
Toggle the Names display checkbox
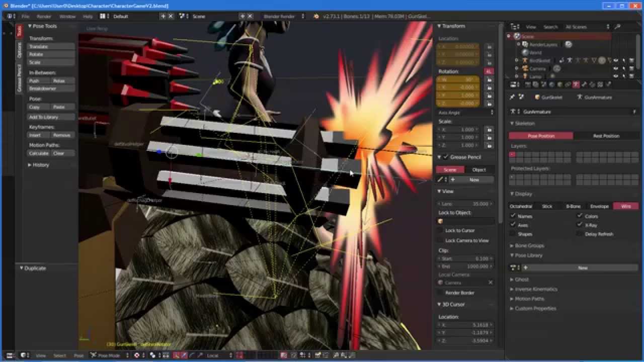click(513, 216)
